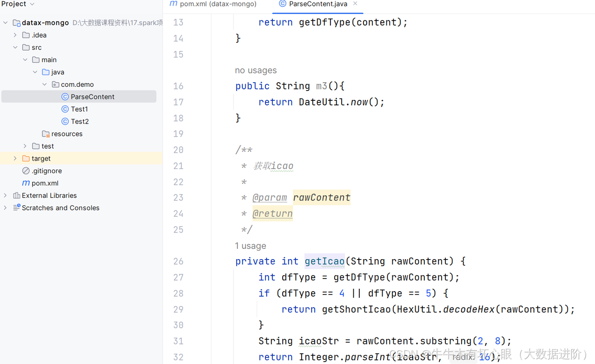Click the 'no usages' hint above m3
The height and width of the screenshot is (364, 595).
[256, 71]
